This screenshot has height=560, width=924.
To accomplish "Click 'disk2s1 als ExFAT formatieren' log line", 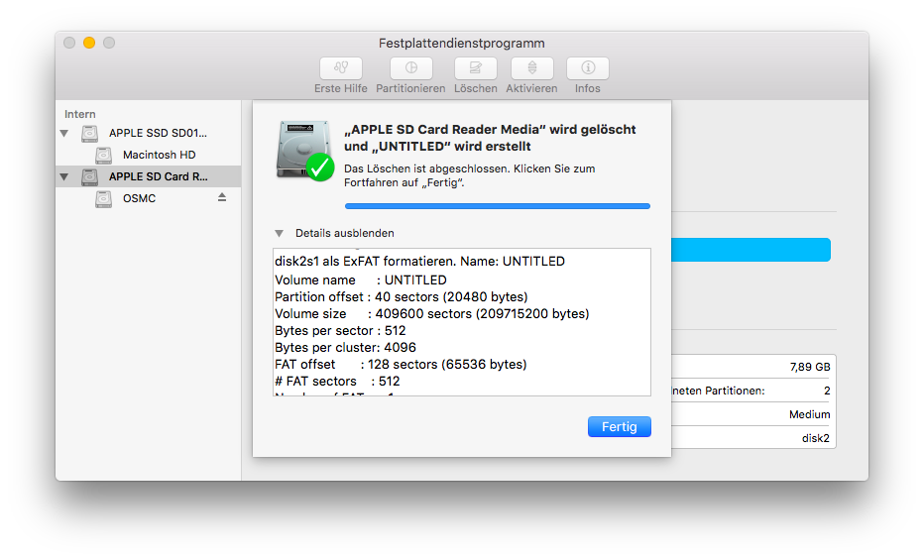I will (x=419, y=262).
